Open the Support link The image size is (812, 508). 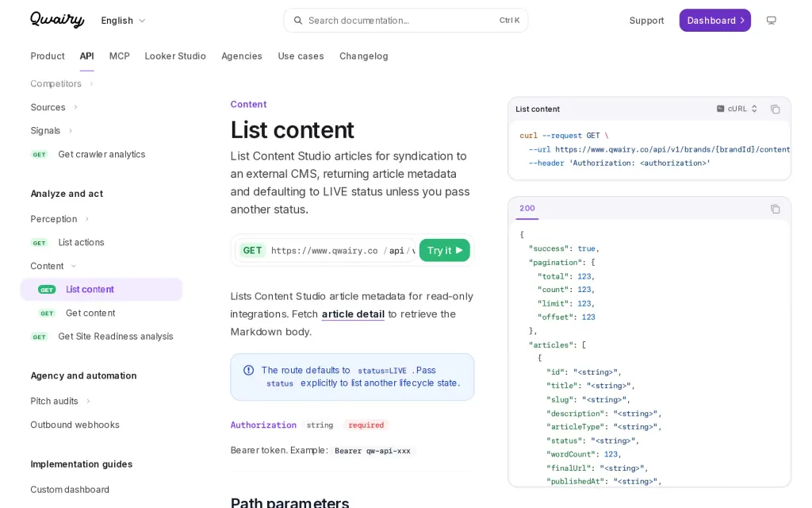pyautogui.click(x=646, y=21)
